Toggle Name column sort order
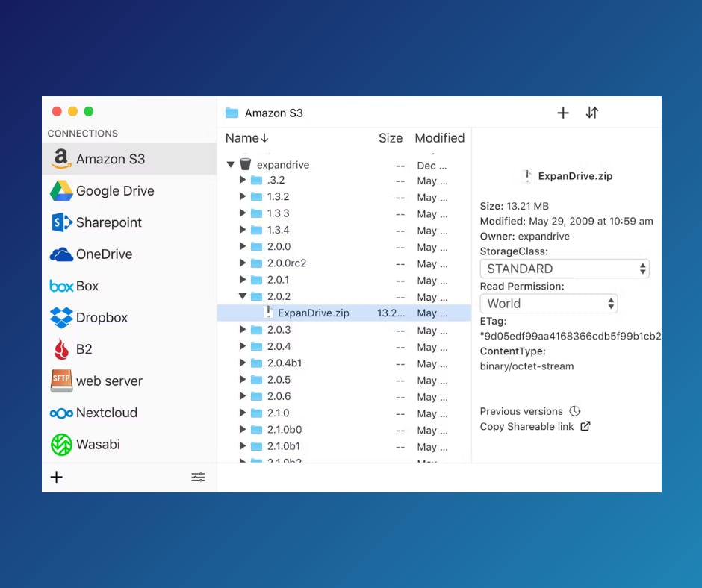Image resolution: width=702 pixels, height=588 pixels. click(246, 138)
